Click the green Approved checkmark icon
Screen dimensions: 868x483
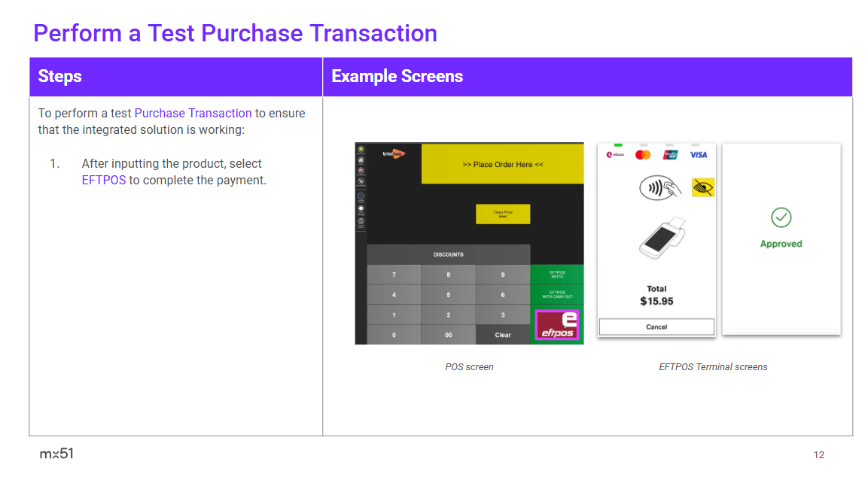(x=781, y=218)
